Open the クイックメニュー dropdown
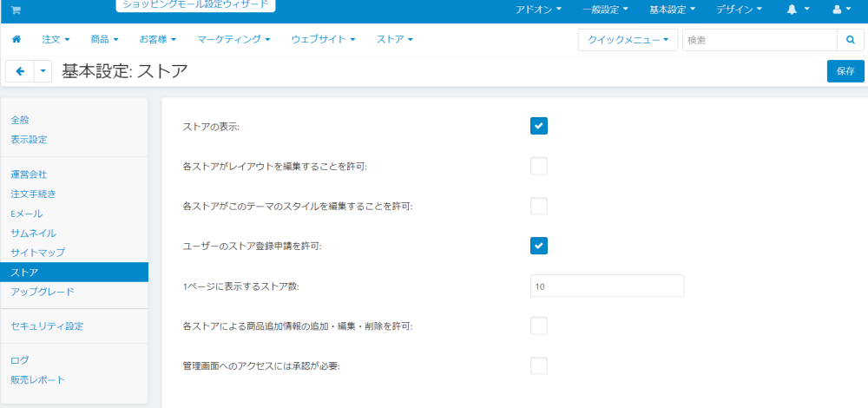Screen dimensions: 868x408 click(x=628, y=40)
